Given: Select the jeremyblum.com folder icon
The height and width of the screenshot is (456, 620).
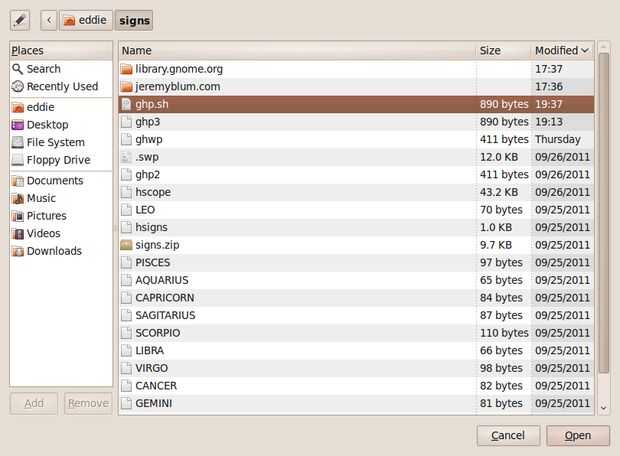Looking at the screenshot, I should coord(126,87).
